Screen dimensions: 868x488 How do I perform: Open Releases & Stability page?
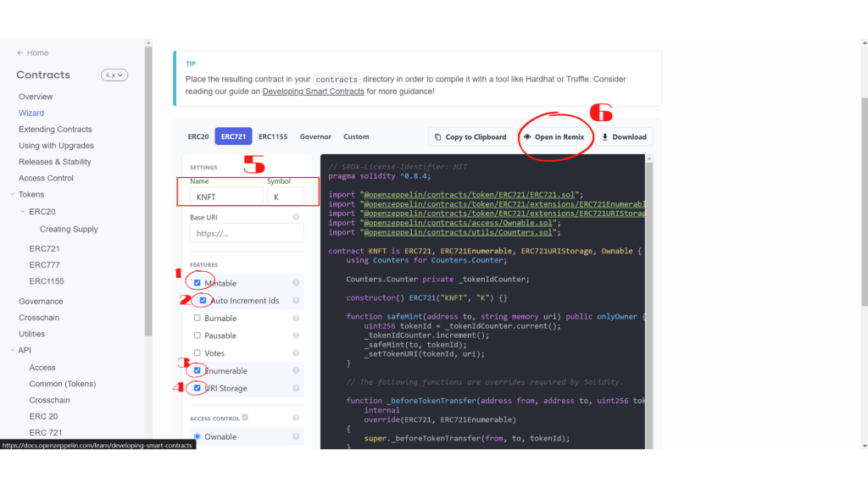55,162
